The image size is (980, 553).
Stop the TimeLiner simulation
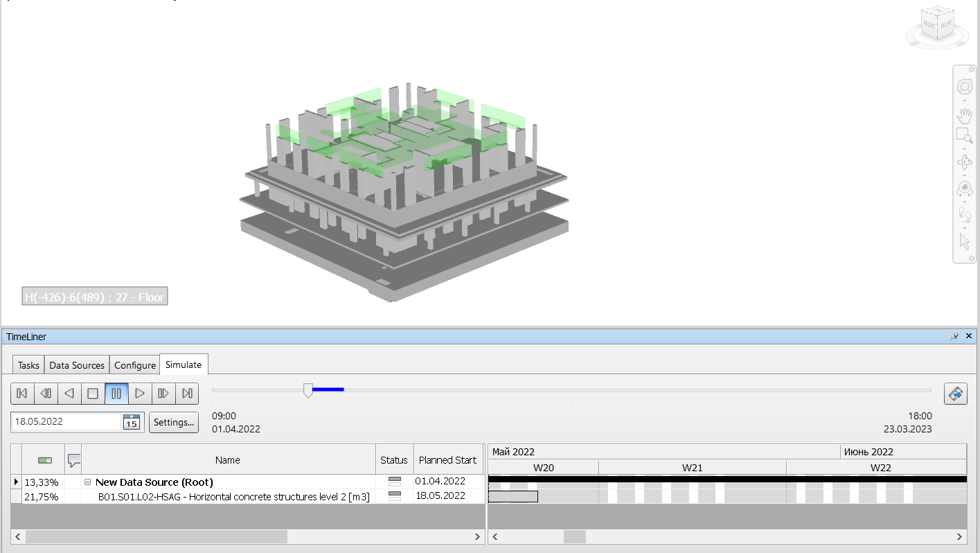coord(93,394)
